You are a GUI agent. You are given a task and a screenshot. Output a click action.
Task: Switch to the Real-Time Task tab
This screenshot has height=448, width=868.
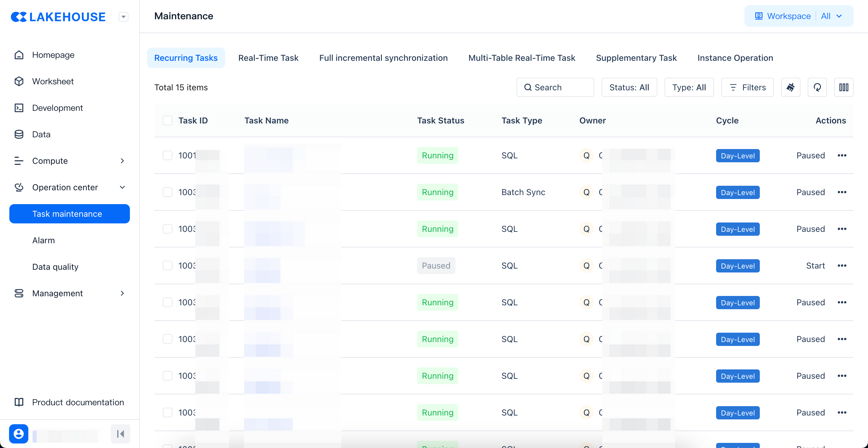(268, 58)
